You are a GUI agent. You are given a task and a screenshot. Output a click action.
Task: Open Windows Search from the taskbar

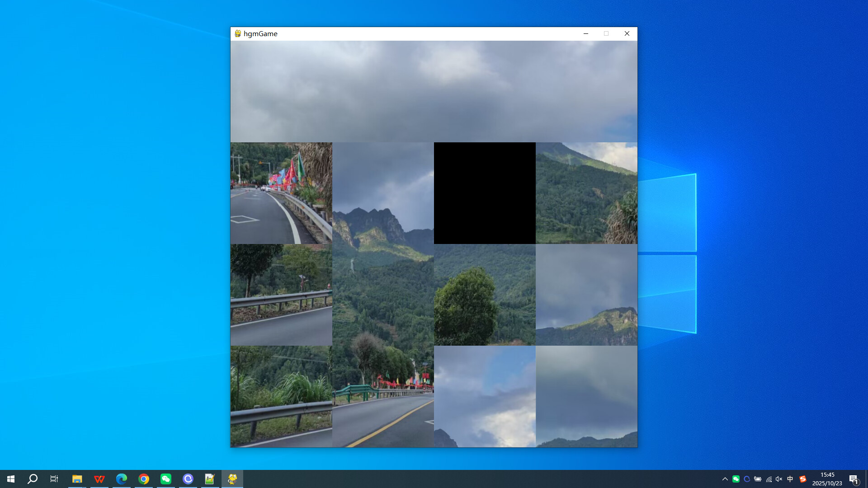32,479
